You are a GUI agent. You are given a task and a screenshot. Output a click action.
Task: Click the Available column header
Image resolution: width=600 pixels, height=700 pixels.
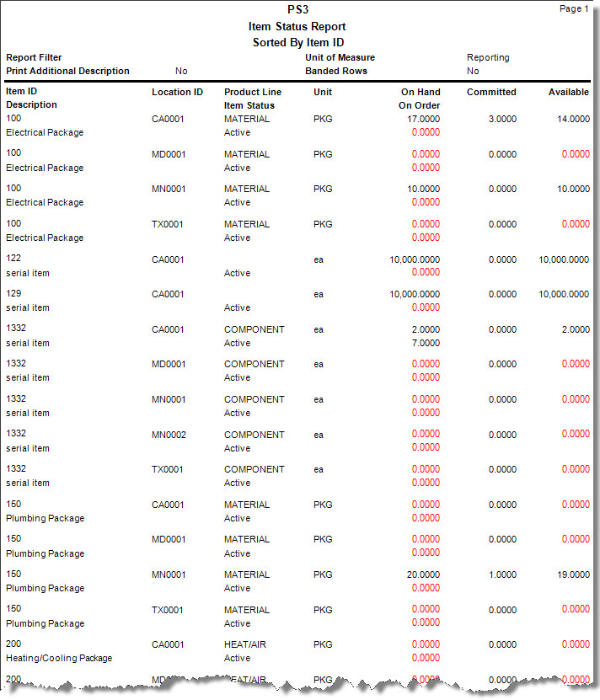(569, 92)
